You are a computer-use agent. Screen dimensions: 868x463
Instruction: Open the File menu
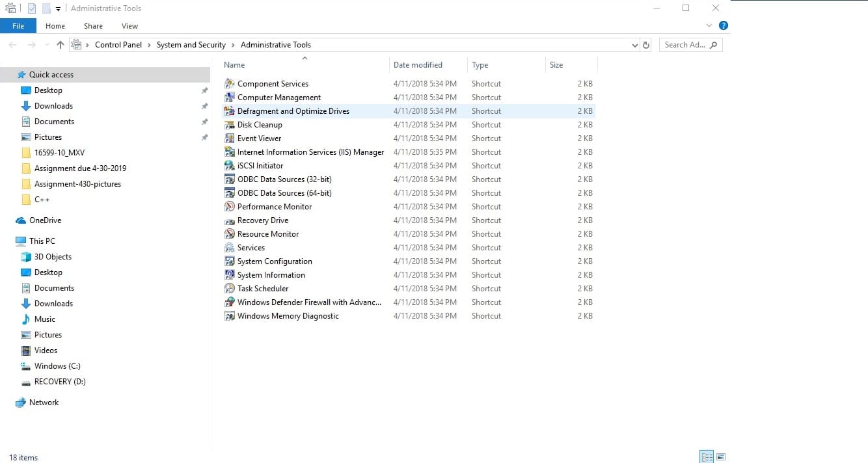pyautogui.click(x=18, y=26)
